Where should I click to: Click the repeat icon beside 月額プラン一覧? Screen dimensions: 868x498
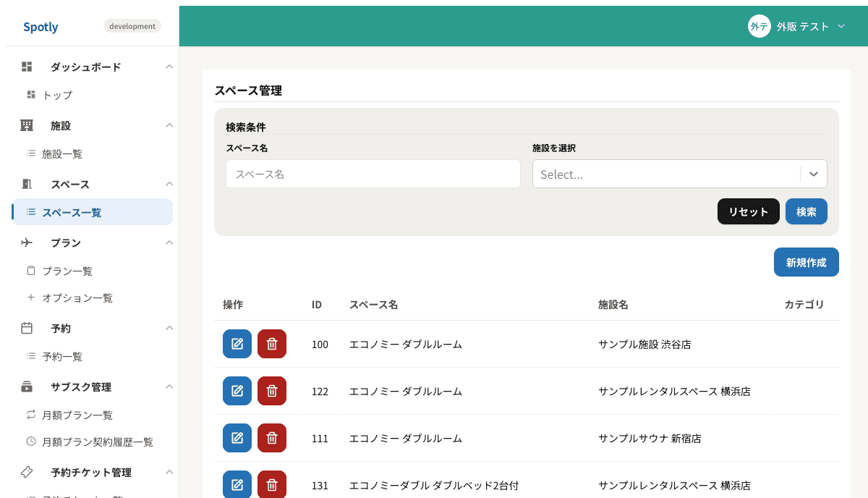[x=31, y=415]
